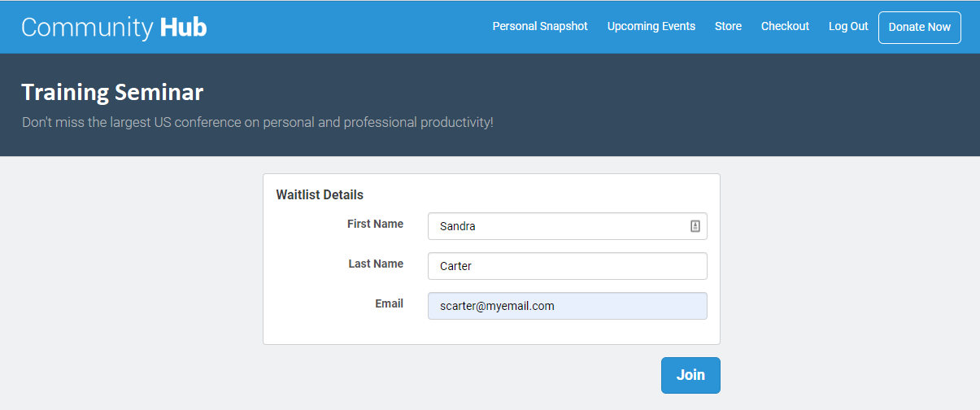Screen dimensions: 980x410
Task: Open the Store page
Action: (728, 26)
